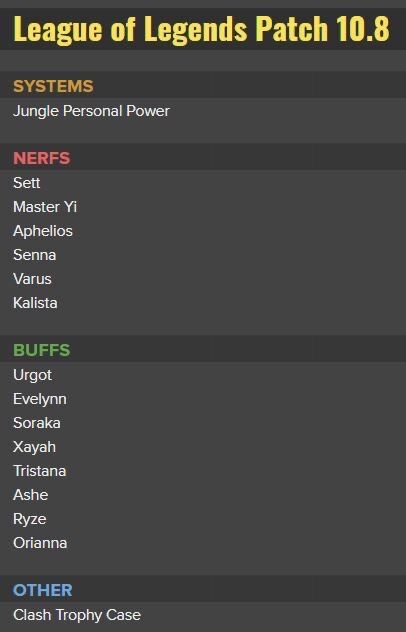Screen dimensions: 406x632
Task: Select the BUFFS section header
Action: coord(42,350)
